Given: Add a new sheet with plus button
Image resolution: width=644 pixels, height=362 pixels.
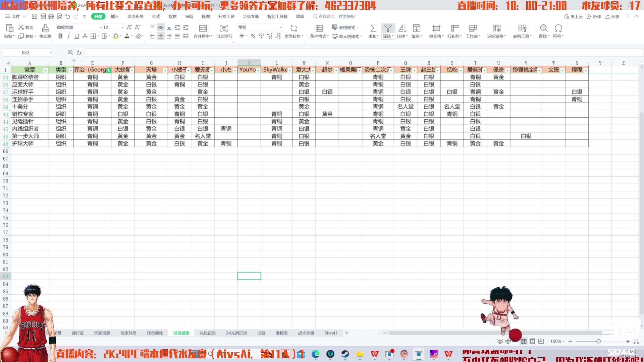Looking at the screenshot, I should tap(347, 333).
